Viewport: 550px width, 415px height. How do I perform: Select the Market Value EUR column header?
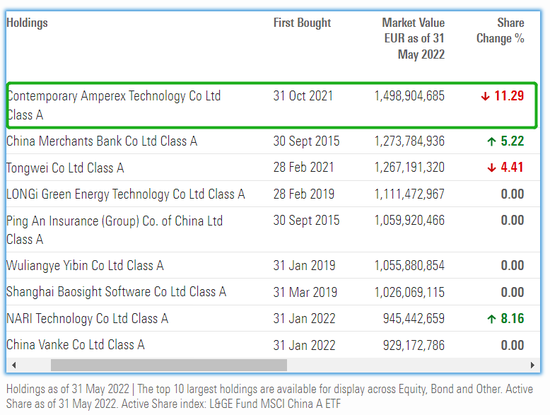pos(413,39)
